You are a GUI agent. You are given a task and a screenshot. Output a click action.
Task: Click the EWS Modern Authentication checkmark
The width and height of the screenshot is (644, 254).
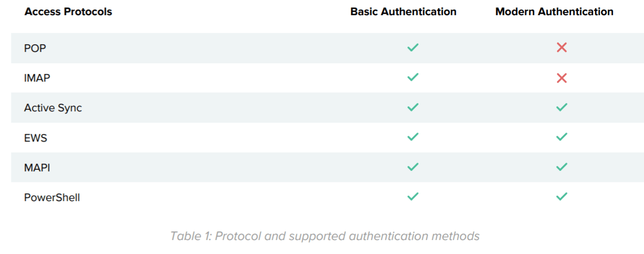[561, 137]
